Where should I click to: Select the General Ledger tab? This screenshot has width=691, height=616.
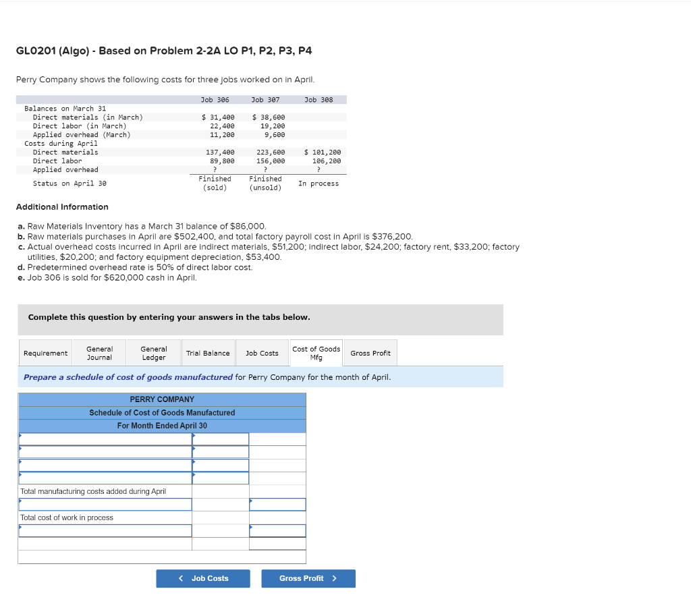click(153, 352)
